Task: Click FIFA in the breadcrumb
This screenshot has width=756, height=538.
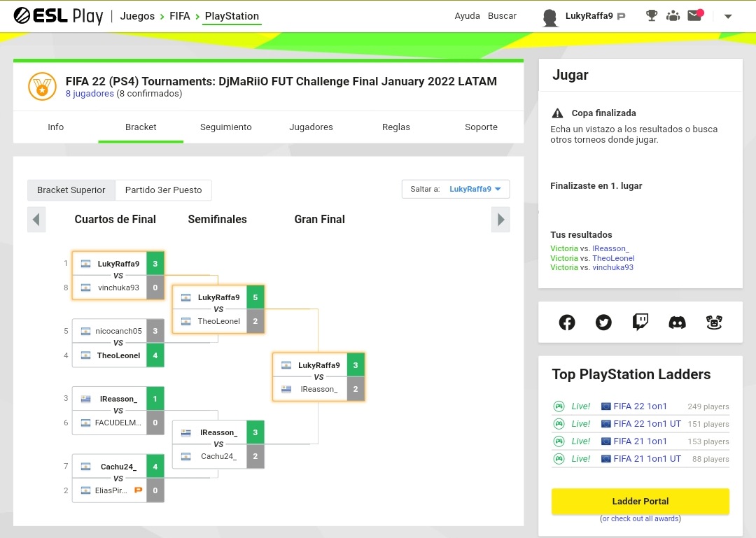Action: click(179, 16)
